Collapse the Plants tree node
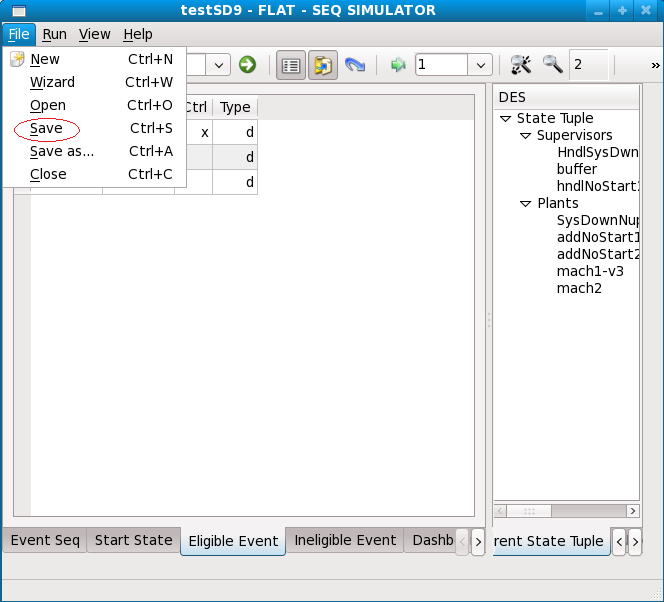The width and height of the screenshot is (664, 602). (x=526, y=204)
